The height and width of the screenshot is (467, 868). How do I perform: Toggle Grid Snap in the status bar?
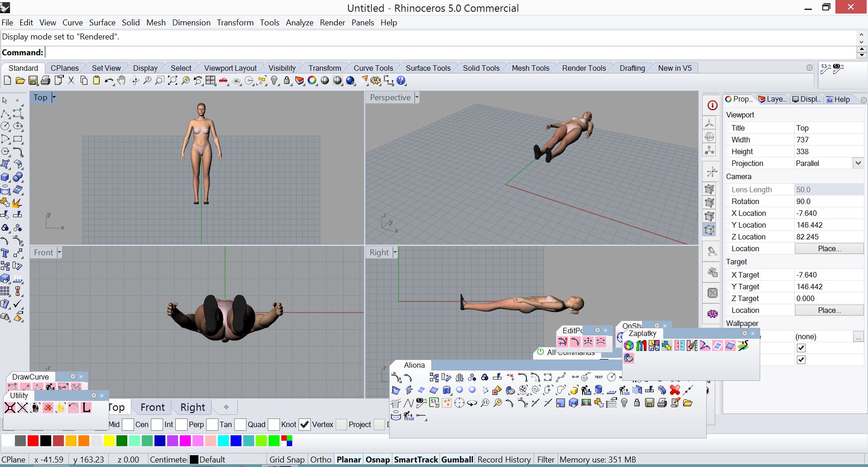pos(286,459)
